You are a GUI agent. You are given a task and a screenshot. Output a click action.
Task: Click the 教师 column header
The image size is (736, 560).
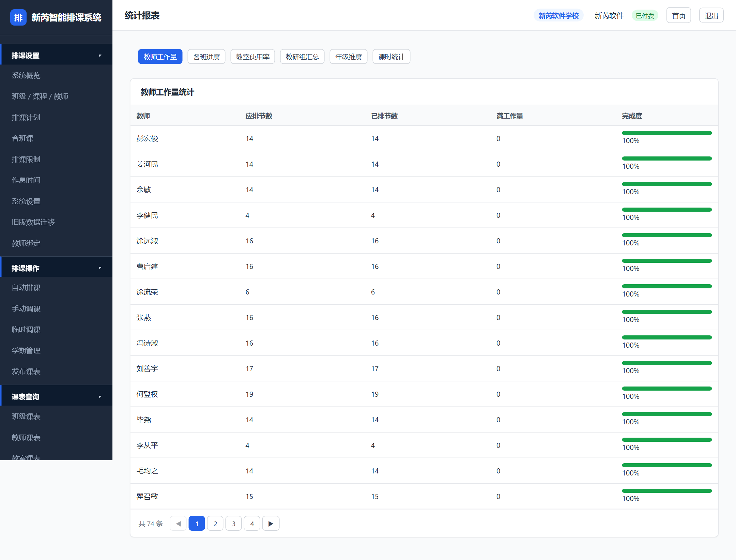coord(143,116)
